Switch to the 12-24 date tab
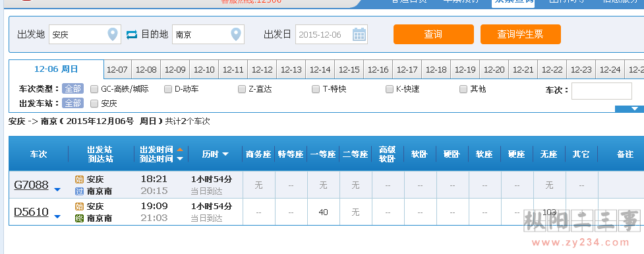This screenshot has height=254, width=644. (610, 69)
